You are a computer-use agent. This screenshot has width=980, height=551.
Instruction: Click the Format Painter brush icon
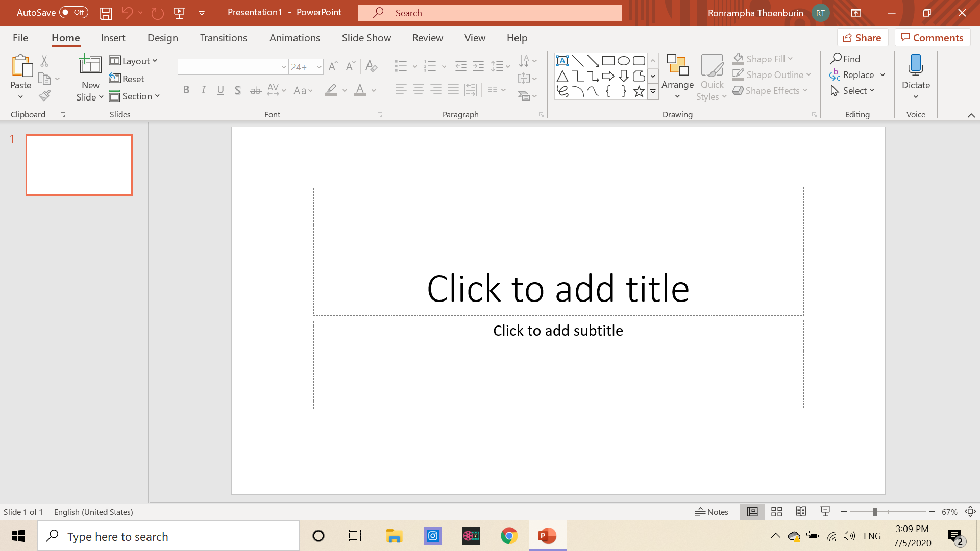pyautogui.click(x=45, y=95)
